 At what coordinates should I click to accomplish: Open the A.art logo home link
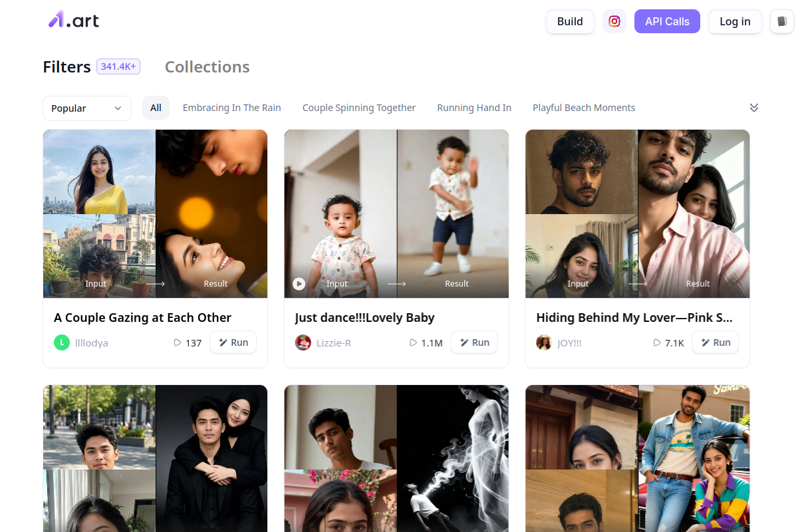click(x=74, y=21)
